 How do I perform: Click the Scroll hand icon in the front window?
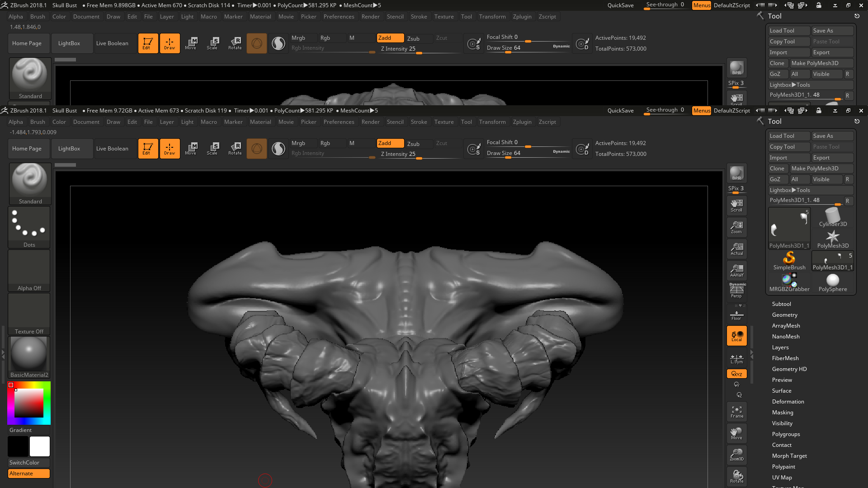pos(736,206)
